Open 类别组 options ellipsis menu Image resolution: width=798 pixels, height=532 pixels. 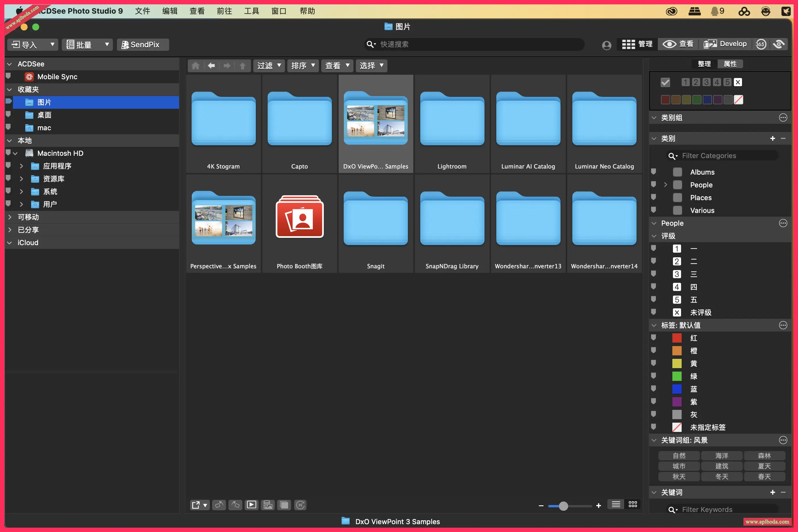pyautogui.click(x=783, y=118)
